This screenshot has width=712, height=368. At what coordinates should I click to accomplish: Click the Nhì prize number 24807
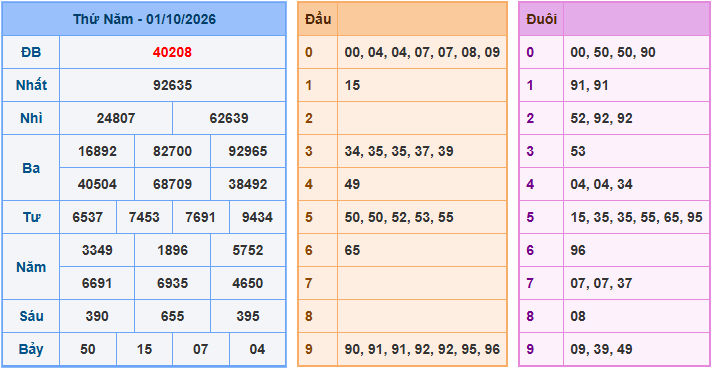point(116,118)
